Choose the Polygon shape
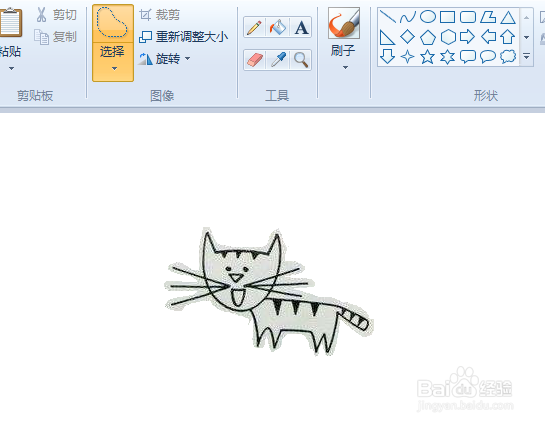 coord(488,17)
